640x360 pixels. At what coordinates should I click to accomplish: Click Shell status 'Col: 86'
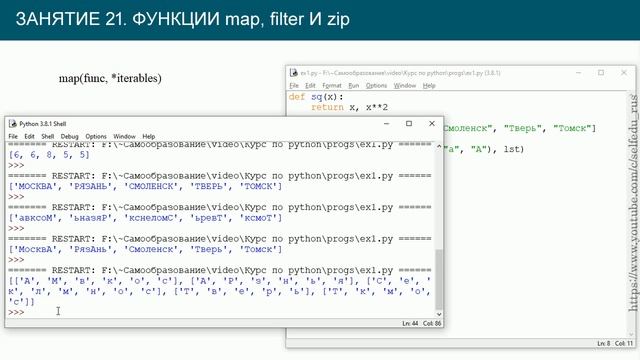click(x=432, y=323)
